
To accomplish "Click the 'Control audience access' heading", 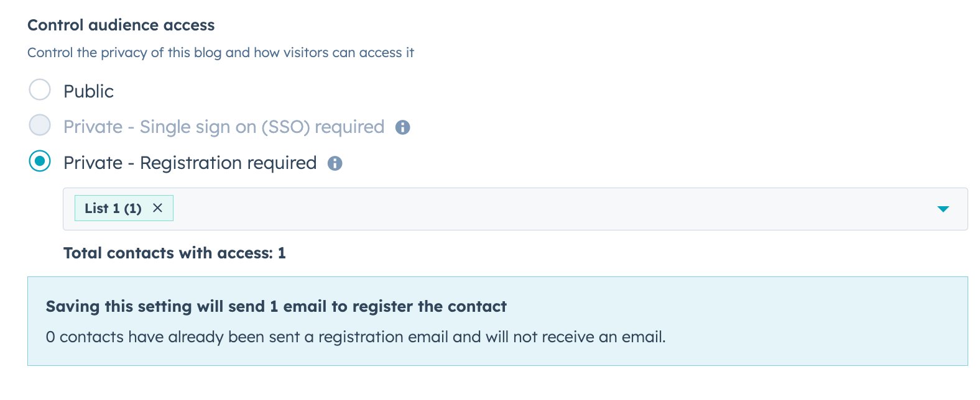I will coord(121,25).
